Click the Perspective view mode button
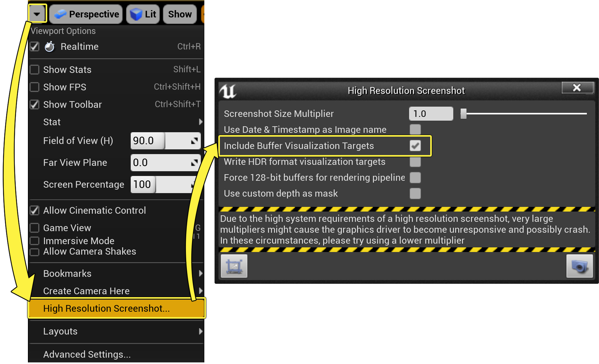599x364 pixels. click(86, 14)
